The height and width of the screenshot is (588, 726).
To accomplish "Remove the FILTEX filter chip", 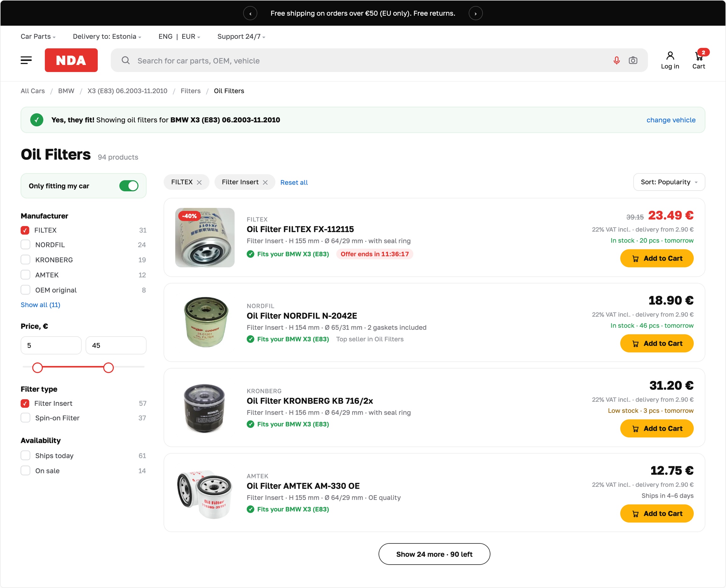I will pyautogui.click(x=199, y=182).
